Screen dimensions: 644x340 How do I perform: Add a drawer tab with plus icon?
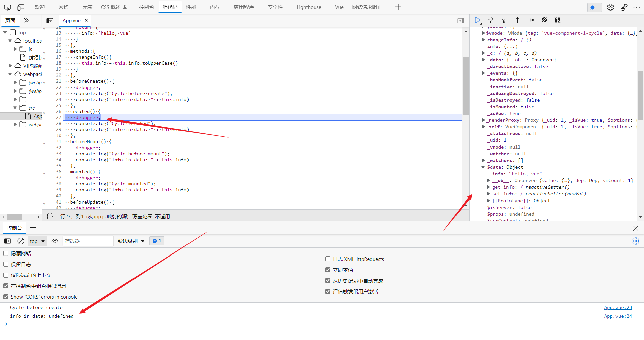33,228
